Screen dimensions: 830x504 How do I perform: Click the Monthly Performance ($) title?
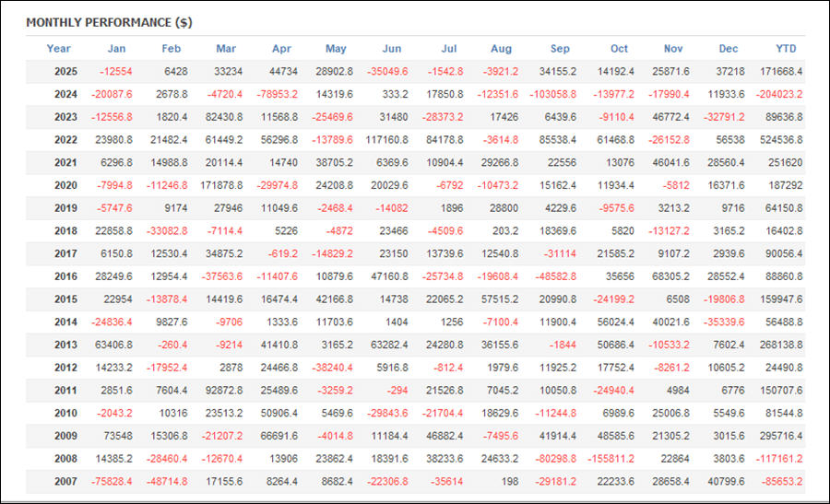click(109, 22)
